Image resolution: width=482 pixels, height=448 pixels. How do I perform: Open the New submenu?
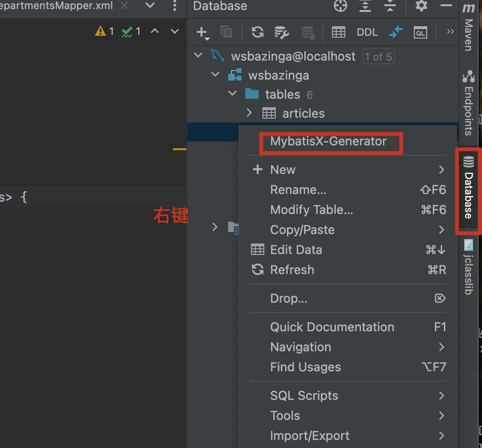[x=348, y=170]
